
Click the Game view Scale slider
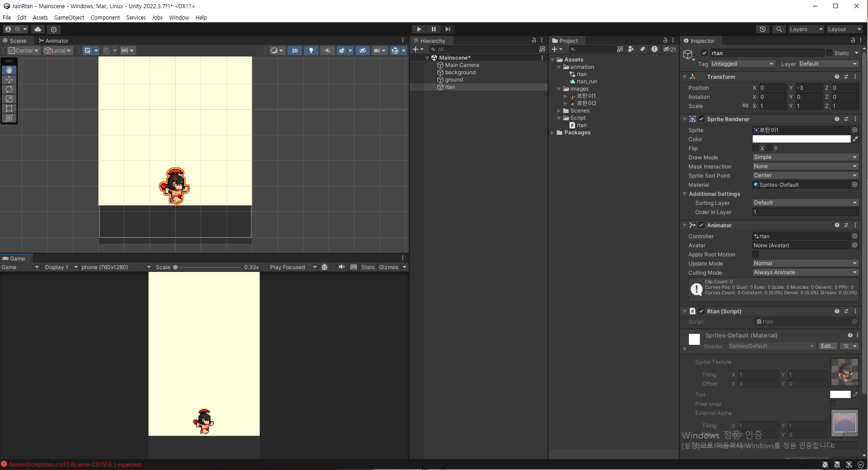208,267
